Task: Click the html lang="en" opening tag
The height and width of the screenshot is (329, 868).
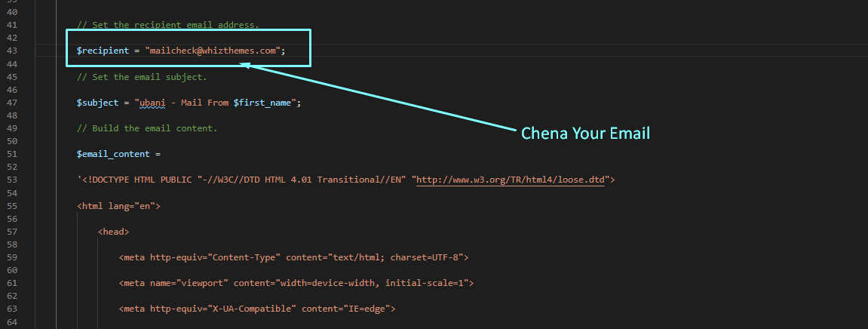Action: [118, 205]
